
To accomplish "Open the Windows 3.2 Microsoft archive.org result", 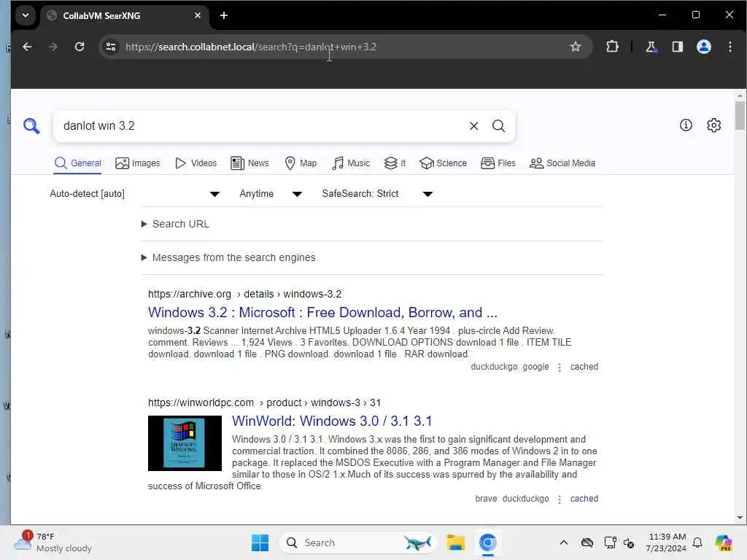I will click(322, 313).
